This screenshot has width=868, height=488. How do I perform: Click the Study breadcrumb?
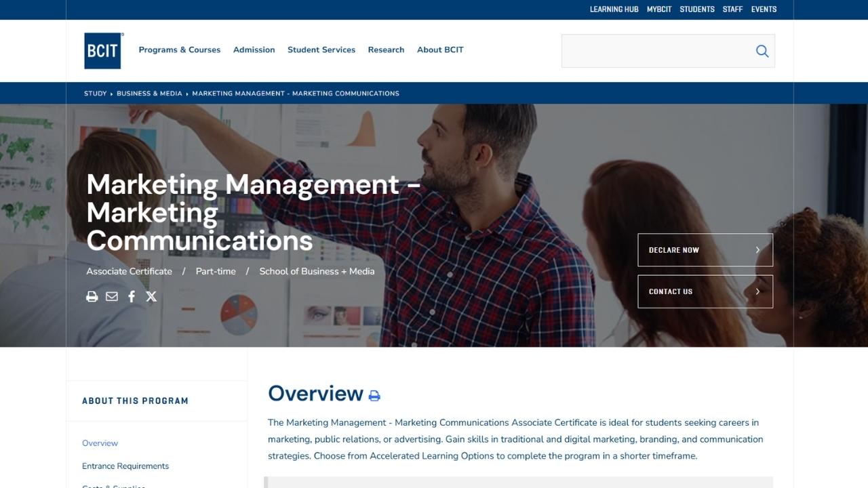tap(96, 94)
